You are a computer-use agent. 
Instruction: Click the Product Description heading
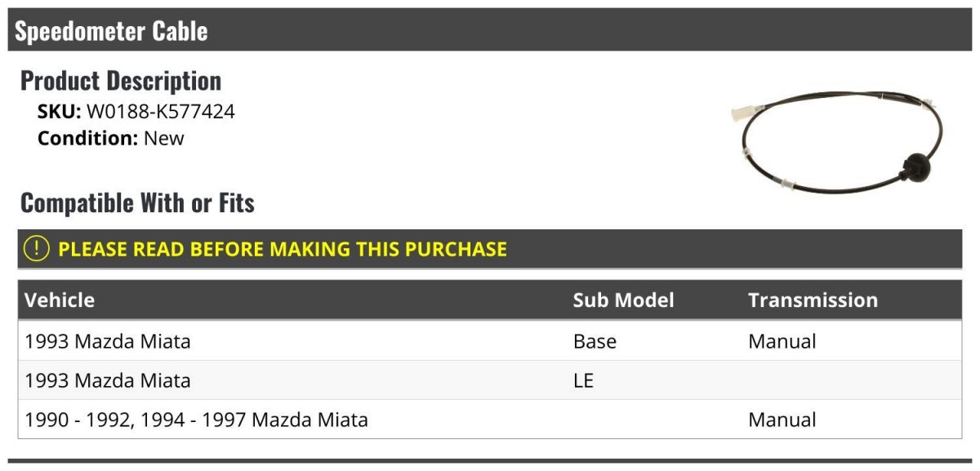click(121, 81)
